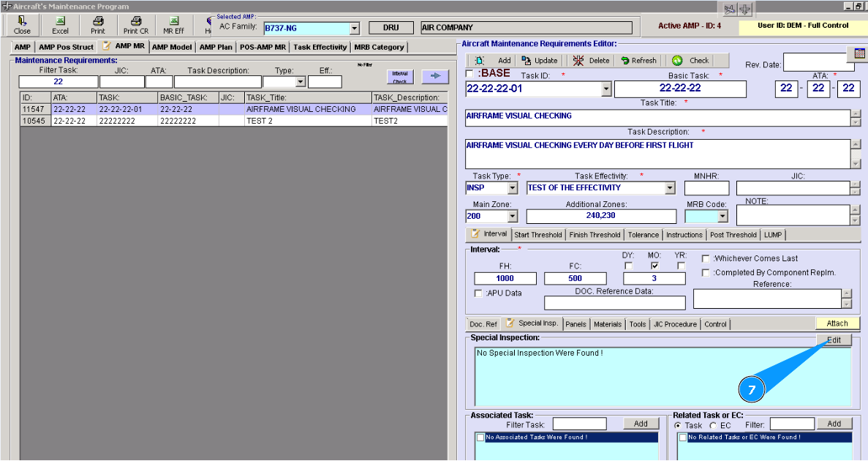Image resolution: width=868 pixels, height=461 pixels.
Task: Expand the AC Family dropdown
Action: point(354,29)
